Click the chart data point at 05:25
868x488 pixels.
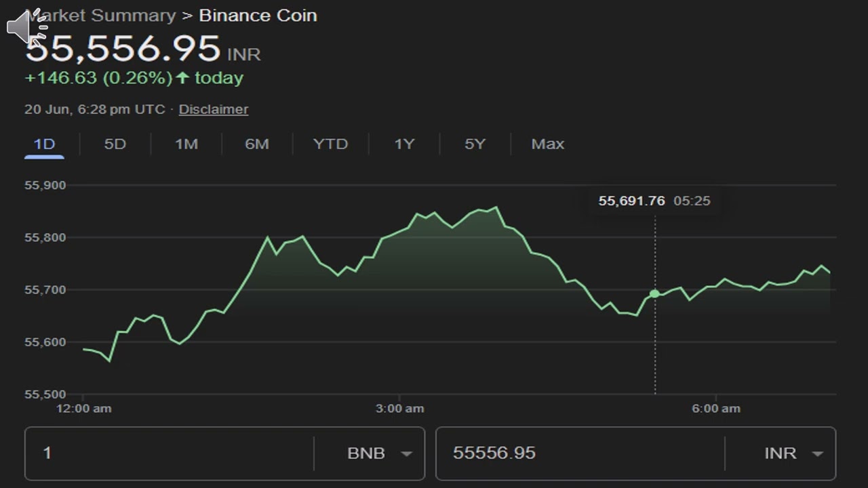[x=654, y=293]
